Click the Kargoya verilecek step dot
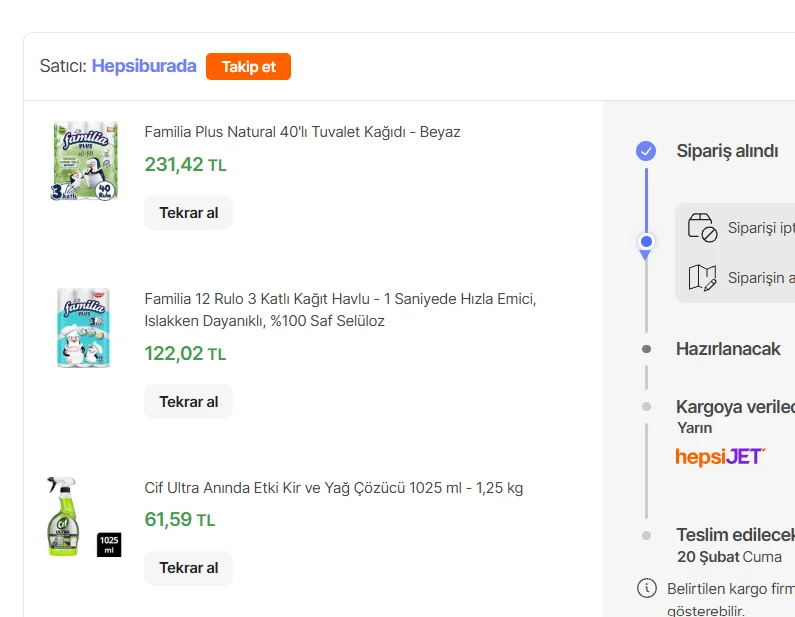Image resolution: width=795 pixels, height=617 pixels. coord(646,406)
